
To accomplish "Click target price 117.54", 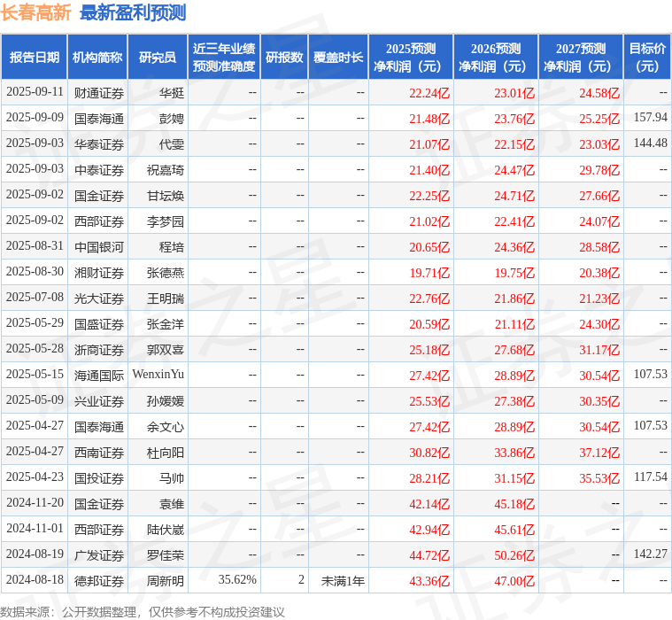I will 651,477.
